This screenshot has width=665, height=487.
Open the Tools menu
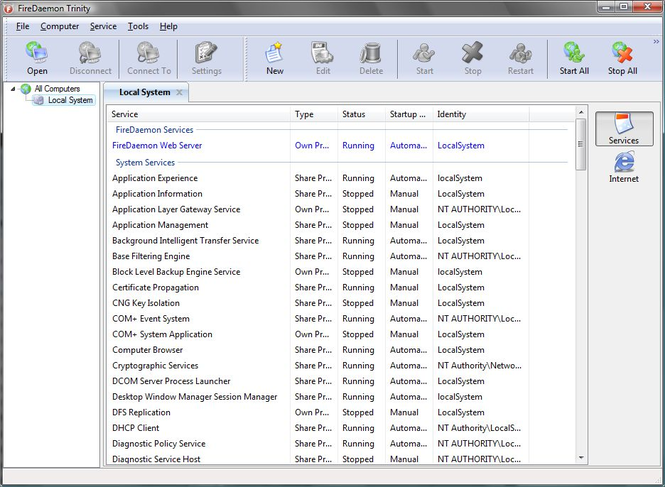click(138, 26)
